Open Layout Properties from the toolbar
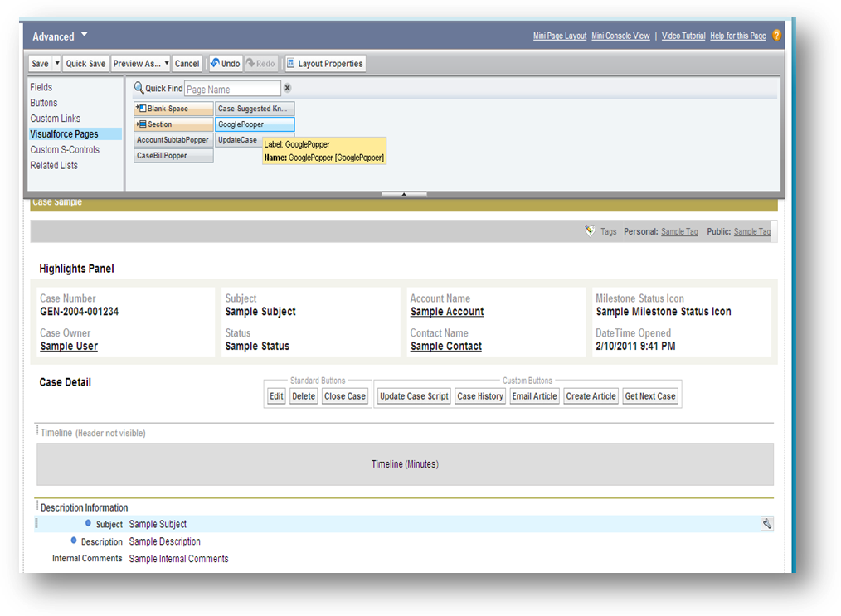The width and height of the screenshot is (841, 616). pyautogui.click(x=324, y=64)
